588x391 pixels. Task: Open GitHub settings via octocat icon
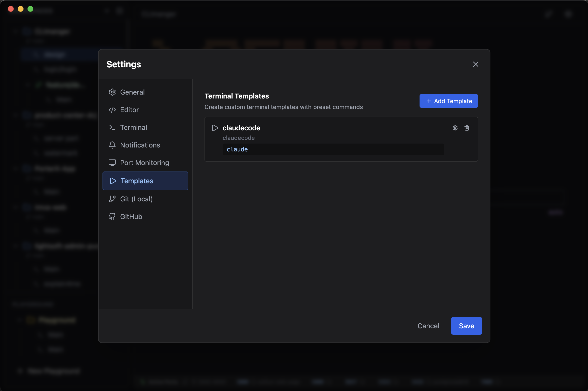tap(112, 217)
